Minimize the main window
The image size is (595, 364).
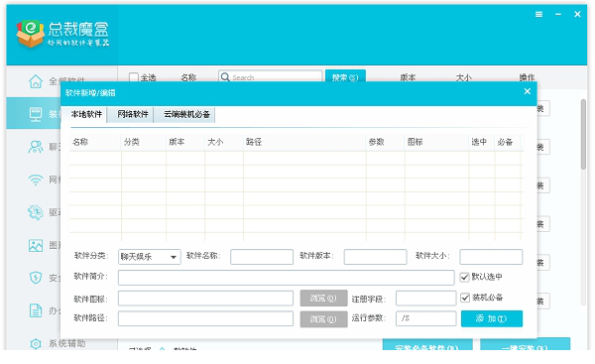coord(558,15)
